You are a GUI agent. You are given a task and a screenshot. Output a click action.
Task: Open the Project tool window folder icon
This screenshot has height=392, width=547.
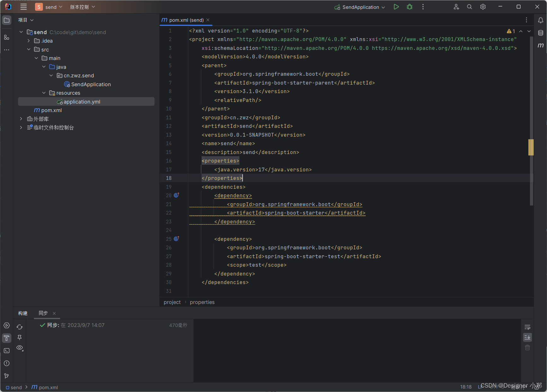point(7,20)
